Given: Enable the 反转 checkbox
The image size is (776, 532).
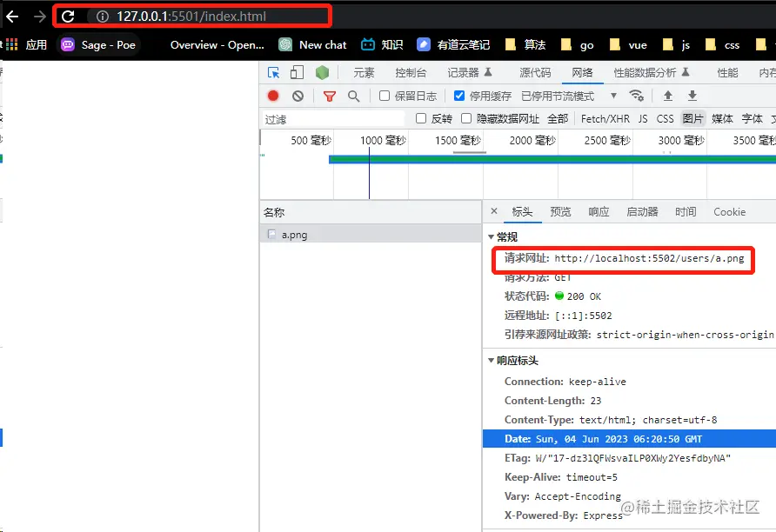Looking at the screenshot, I should tap(421, 119).
